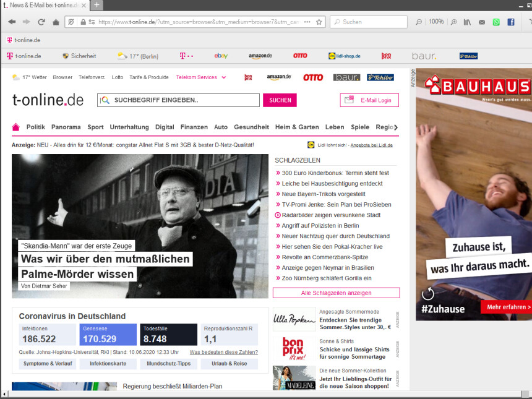Screen dimensions: 532x399
Task: Open the E-Mail Login button
Action: (369, 100)
